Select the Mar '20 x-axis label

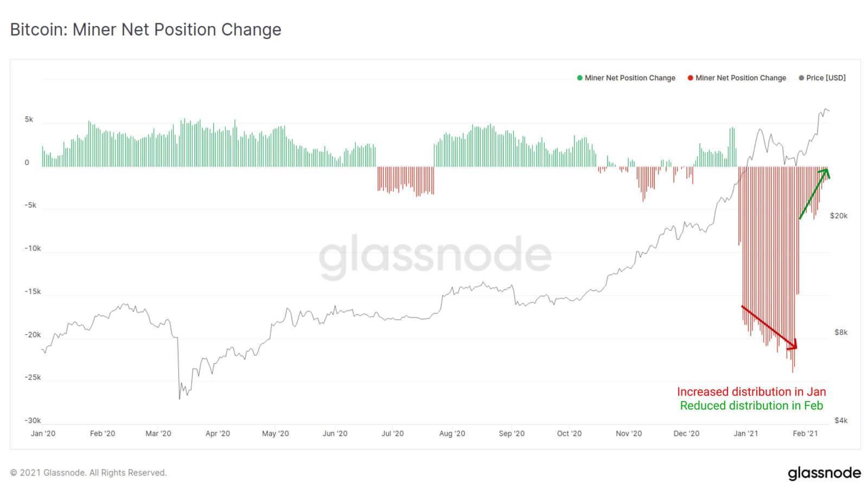(158, 434)
